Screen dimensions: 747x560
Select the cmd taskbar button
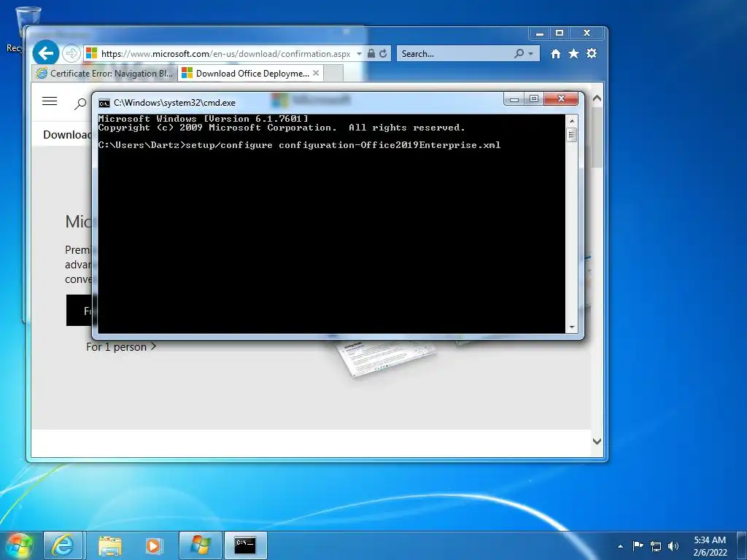tap(245, 545)
